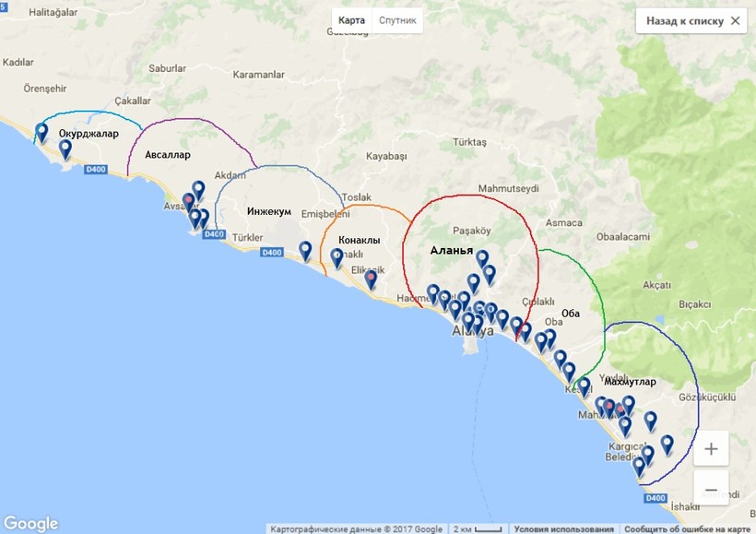The image size is (756, 534).
Task: Select the blue marker under Конаклы label
Action: tap(337, 257)
